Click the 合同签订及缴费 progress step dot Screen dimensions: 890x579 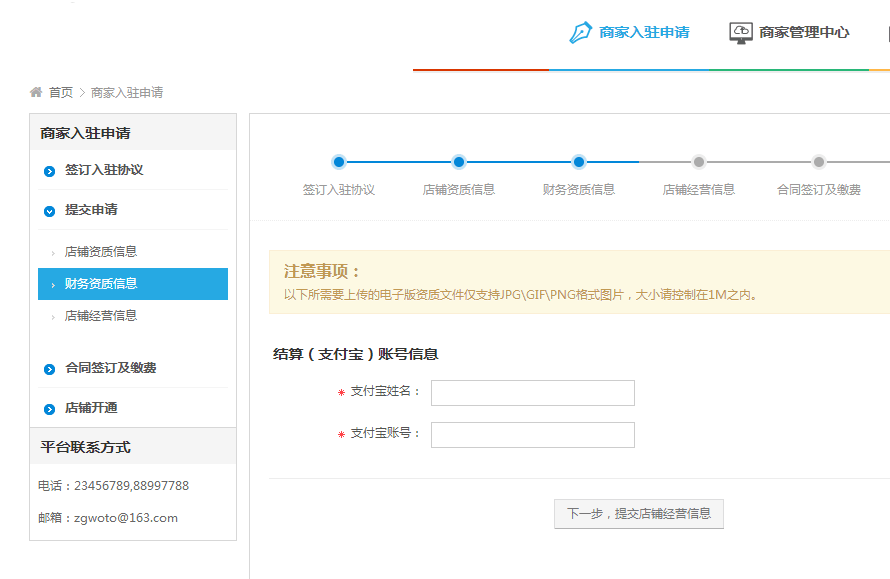coord(818,162)
